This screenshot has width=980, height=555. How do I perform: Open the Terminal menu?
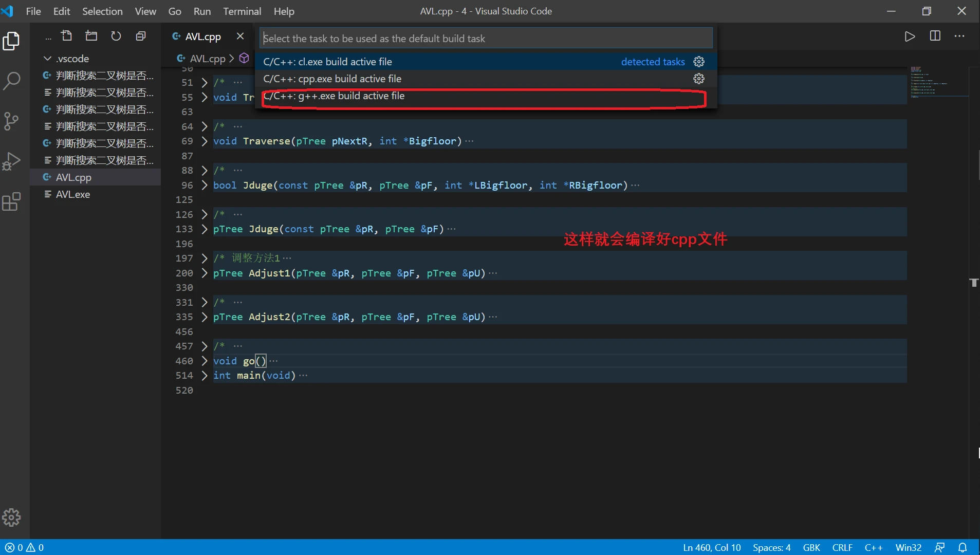pos(242,11)
